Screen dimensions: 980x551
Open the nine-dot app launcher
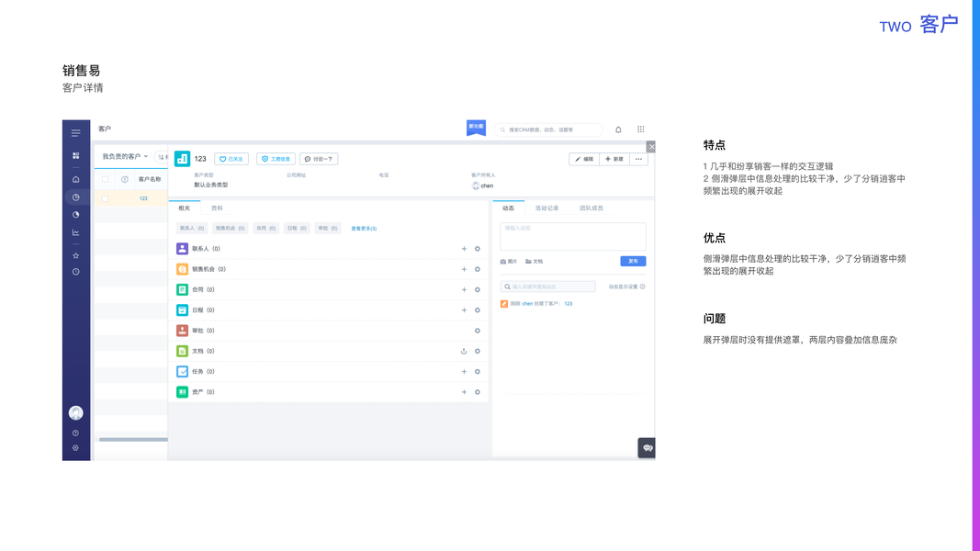tap(640, 129)
